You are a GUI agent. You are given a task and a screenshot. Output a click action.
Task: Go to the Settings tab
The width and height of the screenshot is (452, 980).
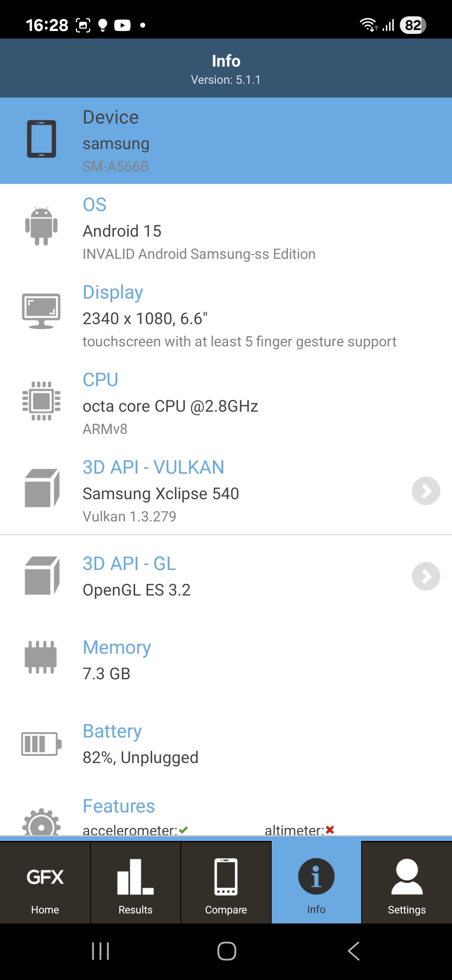tap(407, 883)
